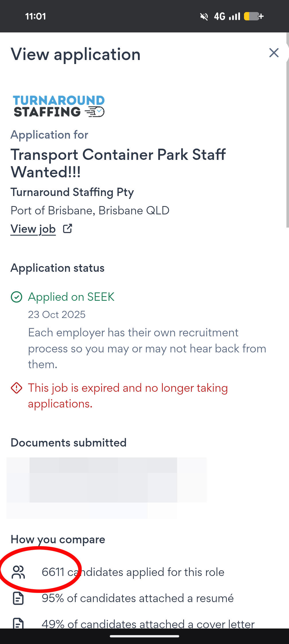Tap the resumé document icon

pos(18,598)
